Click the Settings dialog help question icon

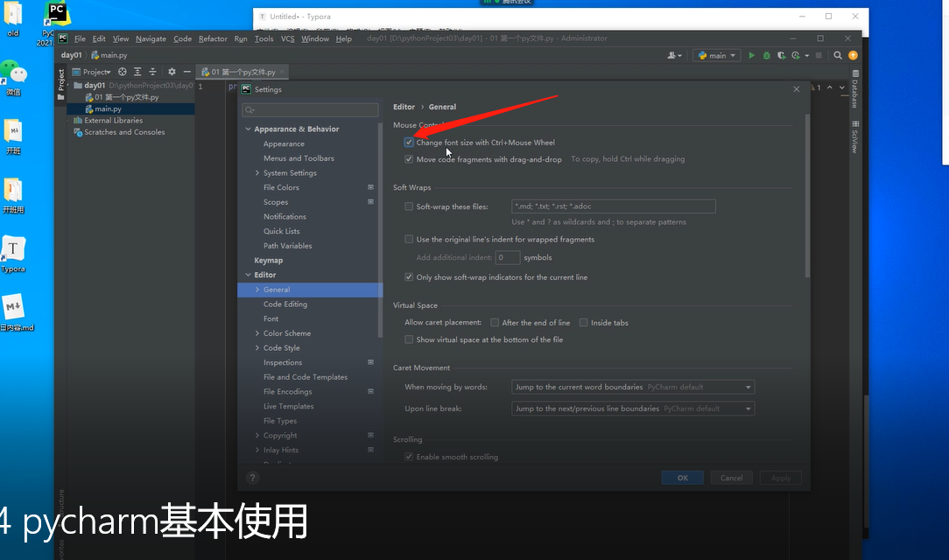[252, 478]
